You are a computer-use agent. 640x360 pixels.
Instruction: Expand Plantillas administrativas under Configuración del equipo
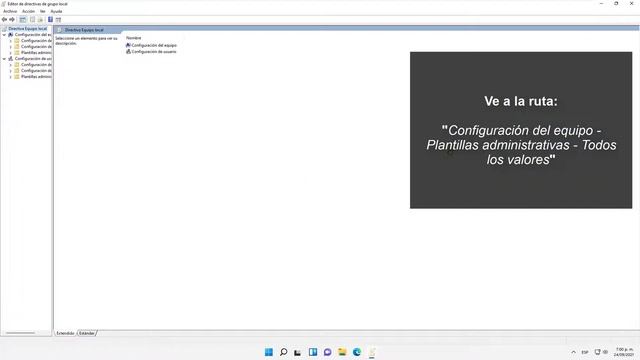click(11, 53)
